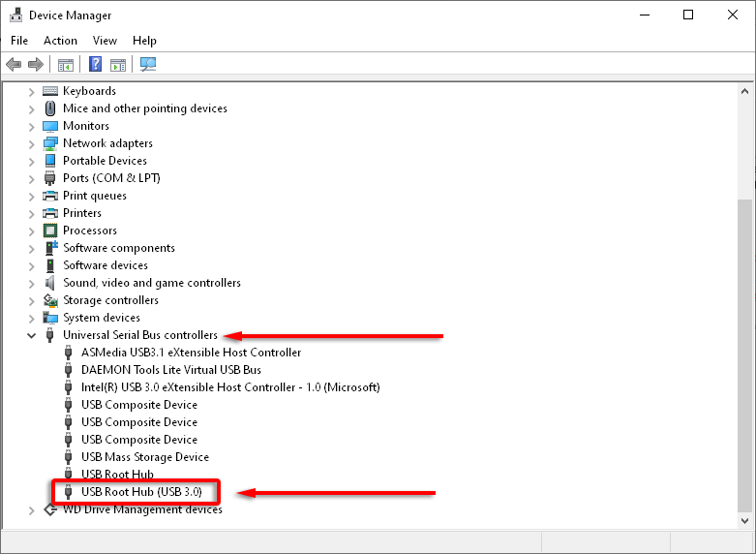Expand the Sound, video and game controllers node

pos(31,283)
